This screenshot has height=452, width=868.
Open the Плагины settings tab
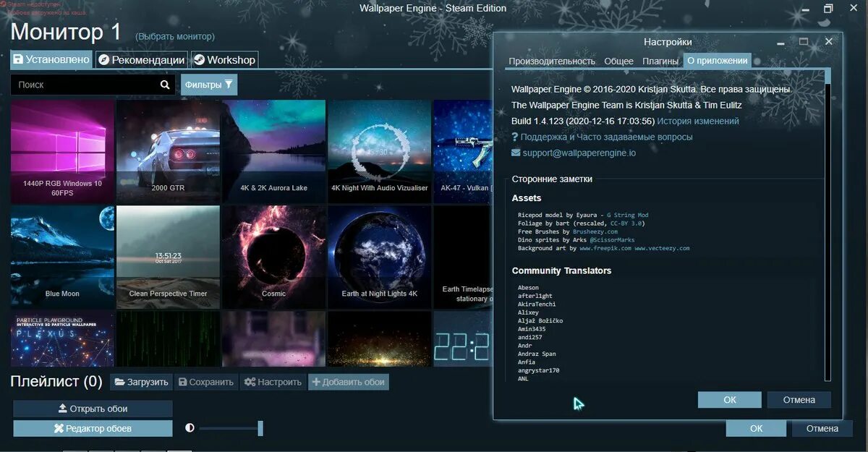[x=660, y=61]
